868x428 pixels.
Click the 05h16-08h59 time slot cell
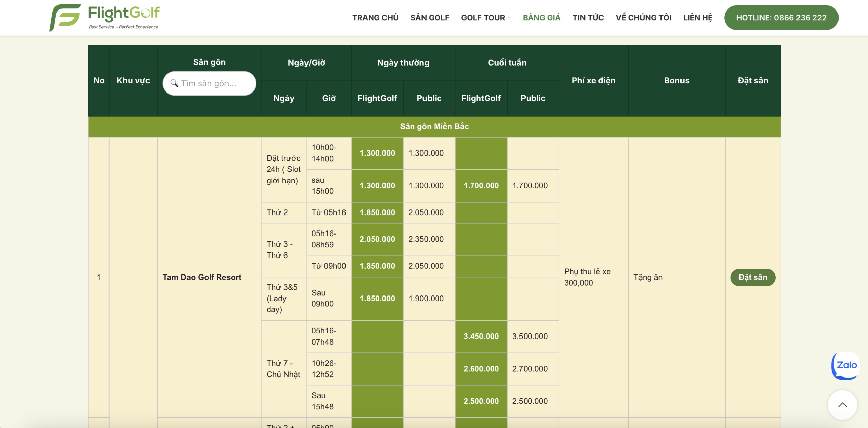pyautogui.click(x=329, y=239)
